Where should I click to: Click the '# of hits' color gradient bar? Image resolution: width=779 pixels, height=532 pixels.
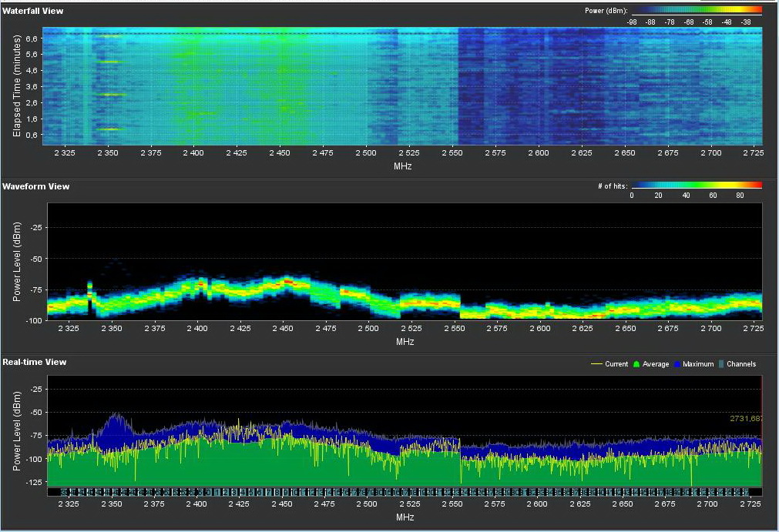697,186
